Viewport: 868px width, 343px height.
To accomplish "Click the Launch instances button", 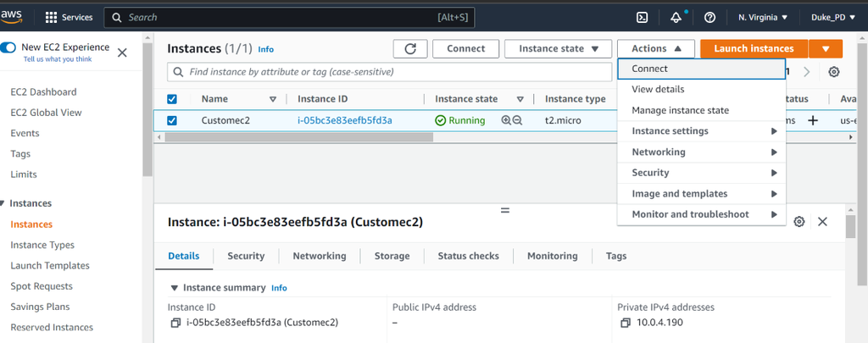I will 754,48.
